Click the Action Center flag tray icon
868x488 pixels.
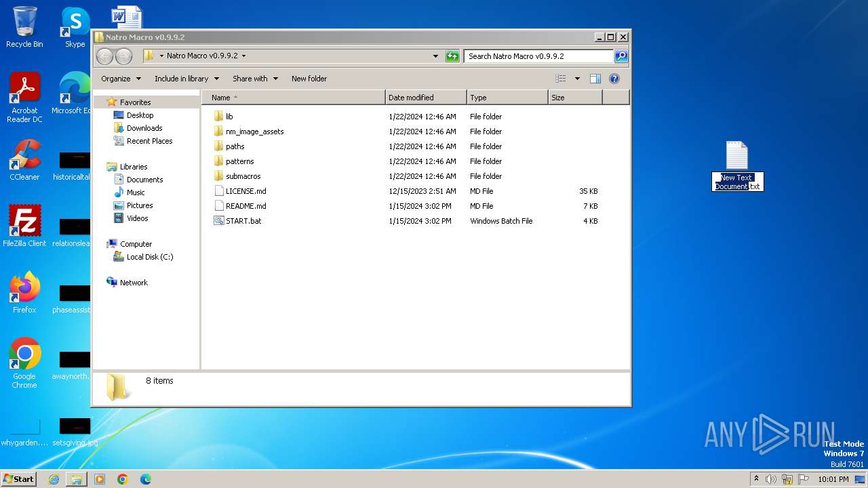804,479
